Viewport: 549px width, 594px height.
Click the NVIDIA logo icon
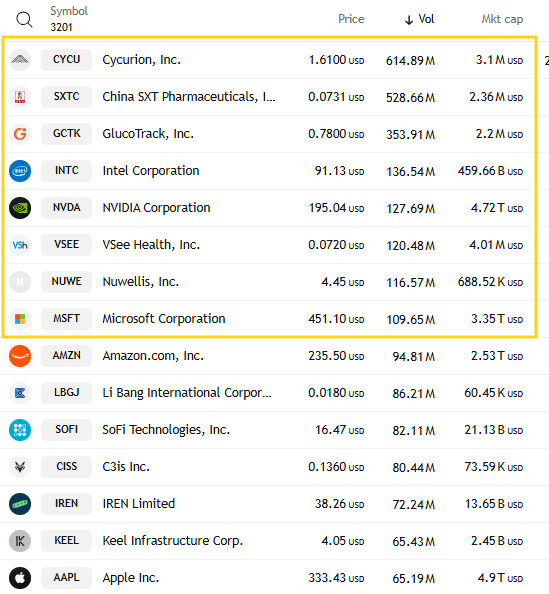point(20,208)
